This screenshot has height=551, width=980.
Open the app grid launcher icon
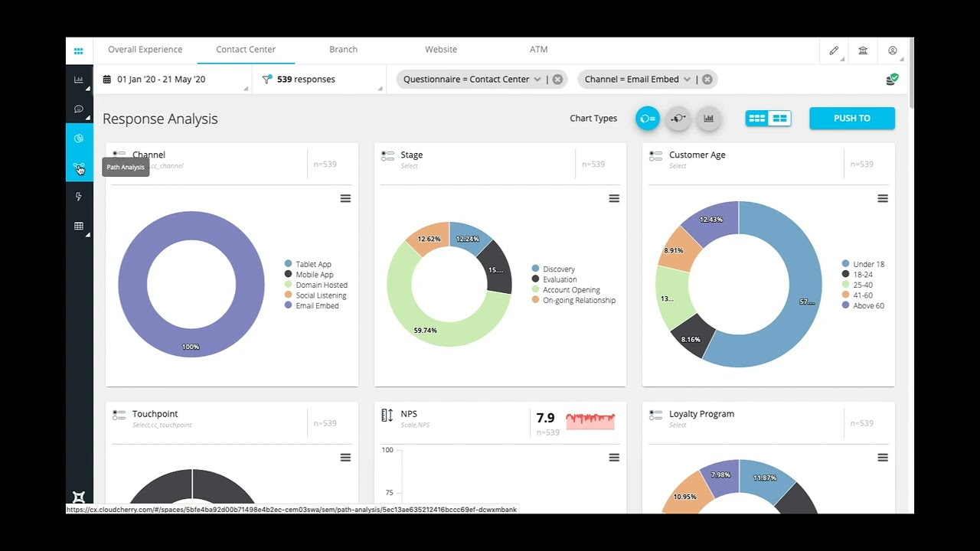pyautogui.click(x=79, y=51)
